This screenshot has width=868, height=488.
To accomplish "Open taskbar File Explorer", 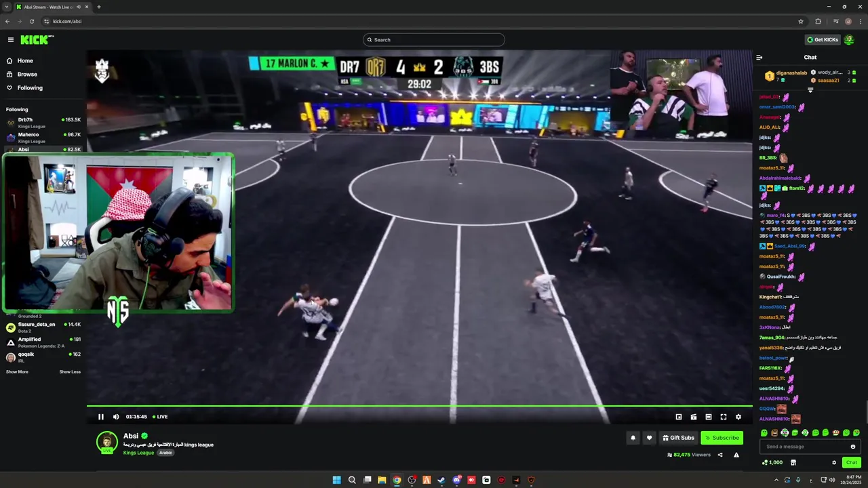I will click(x=382, y=480).
